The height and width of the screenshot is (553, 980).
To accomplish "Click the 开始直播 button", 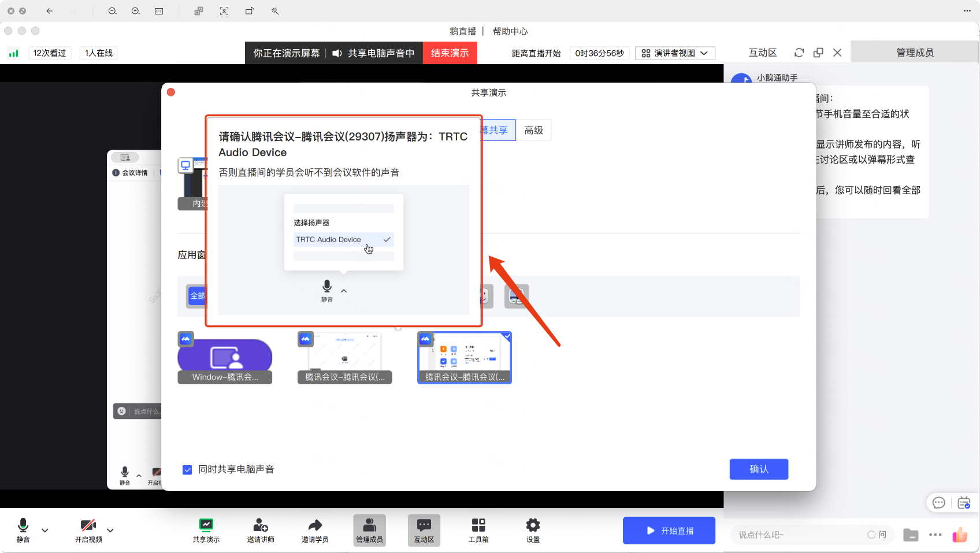I will (669, 530).
